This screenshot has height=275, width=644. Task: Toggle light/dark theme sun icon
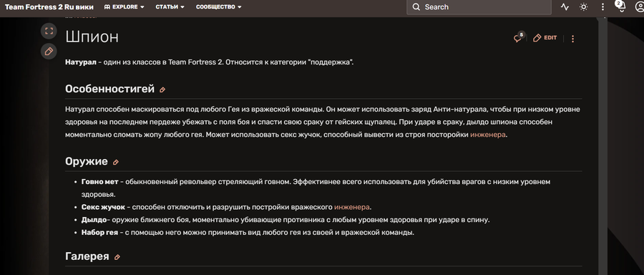click(x=584, y=7)
